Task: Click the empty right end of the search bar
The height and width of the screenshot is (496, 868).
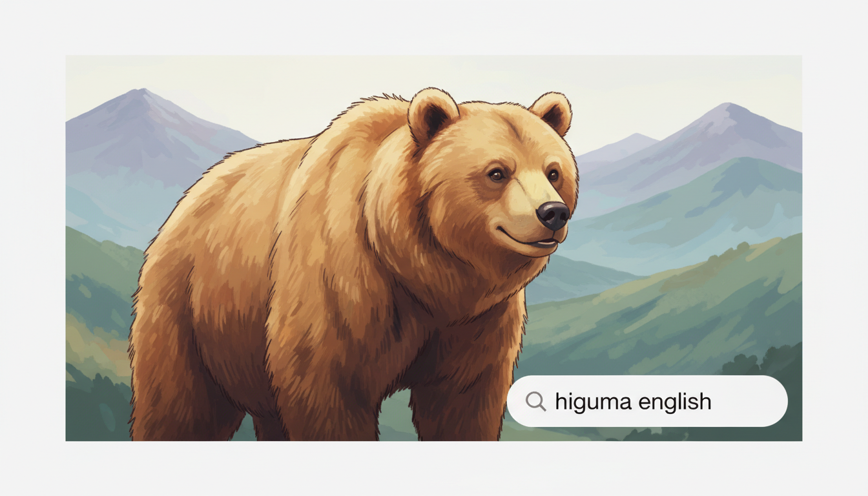Action: pyautogui.click(x=749, y=401)
